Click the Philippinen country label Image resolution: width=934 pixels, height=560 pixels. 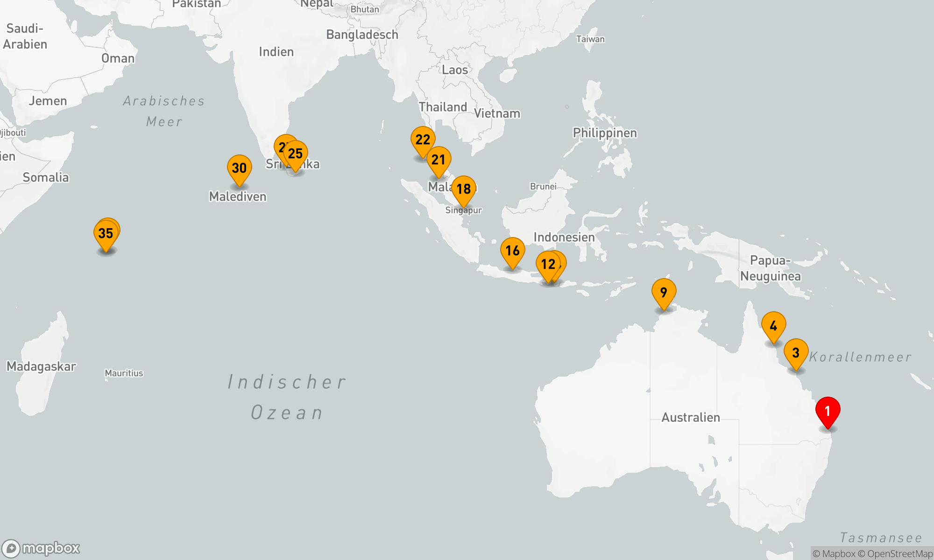pyautogui.click(x=604, y=133)
